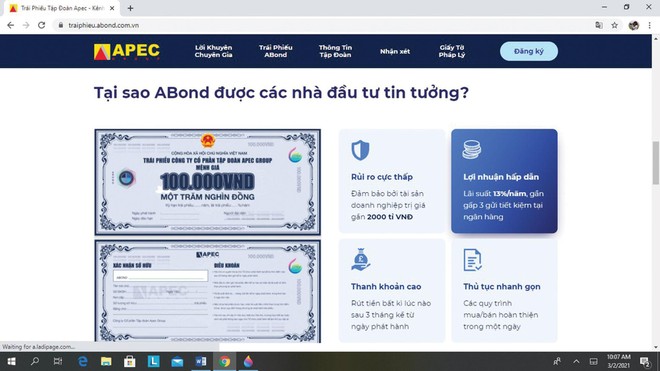Open the droplet app on taskbar
The height and width of the screenshot is (371, 660).
point(248,361)
